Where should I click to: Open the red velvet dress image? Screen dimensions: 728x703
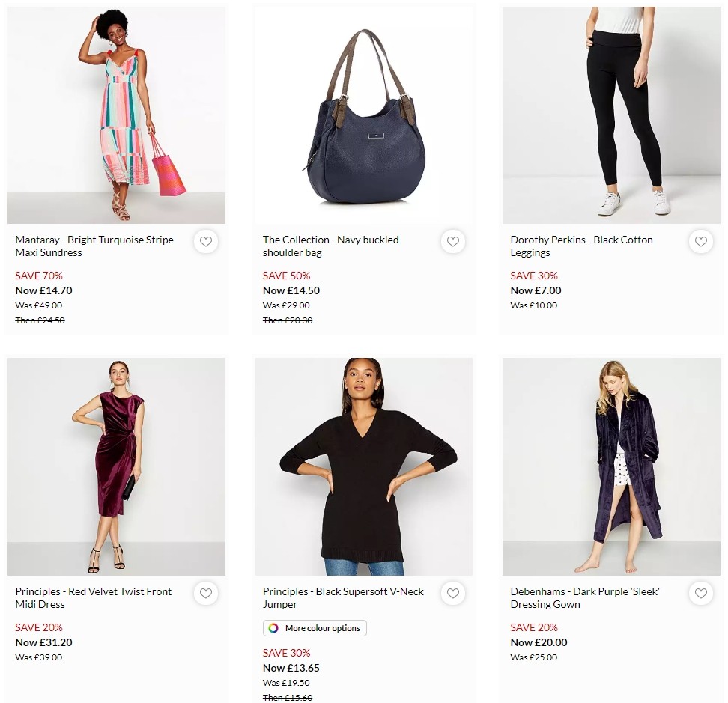click(116, 466)
